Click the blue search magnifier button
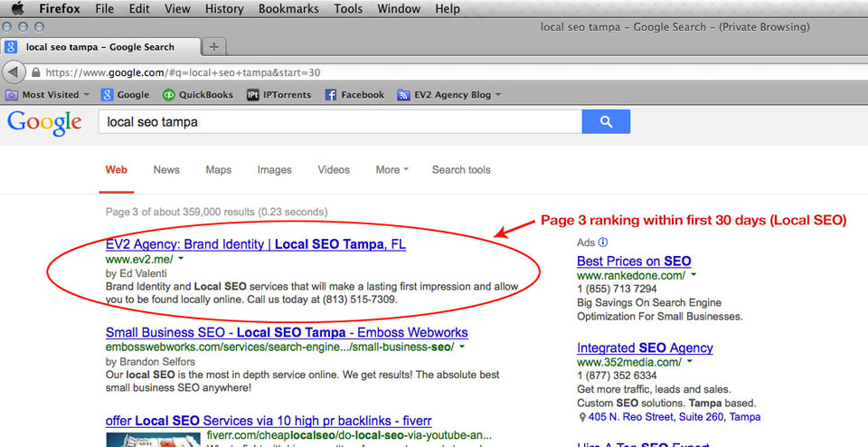Screen dimensions: 868x447 (x=606, y=121)
